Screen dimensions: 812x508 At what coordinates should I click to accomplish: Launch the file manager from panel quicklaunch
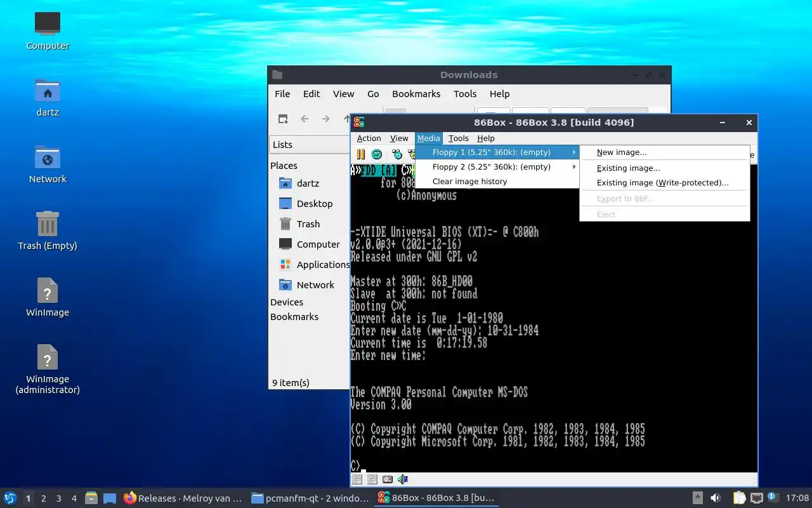pyautogui.click(x=91, y=498)
